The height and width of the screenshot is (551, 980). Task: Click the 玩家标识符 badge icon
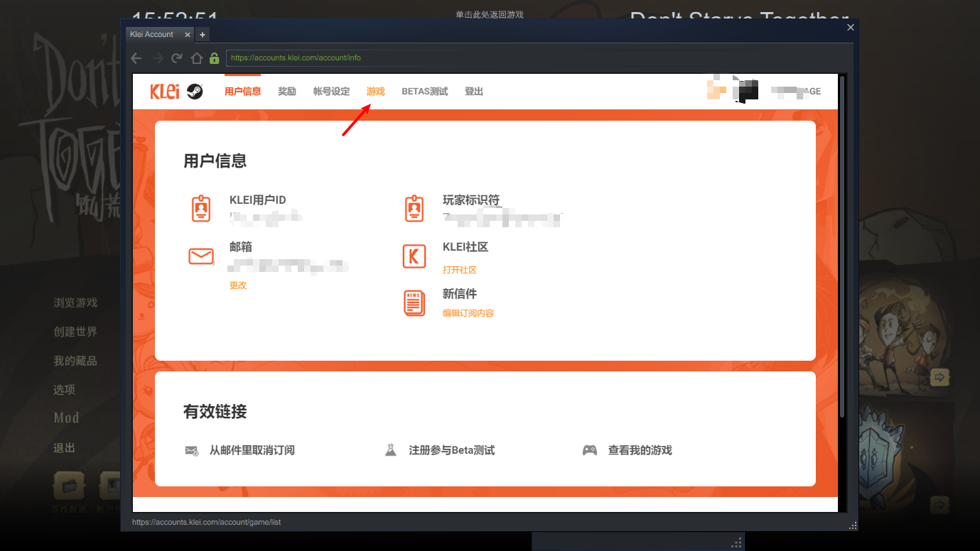click(414, 209)
